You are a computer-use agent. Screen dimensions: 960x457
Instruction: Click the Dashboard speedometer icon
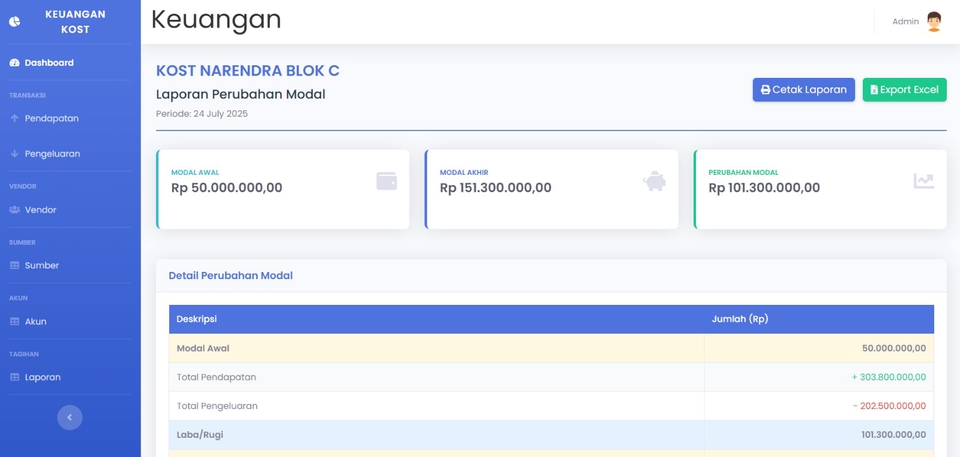[14, 63]
